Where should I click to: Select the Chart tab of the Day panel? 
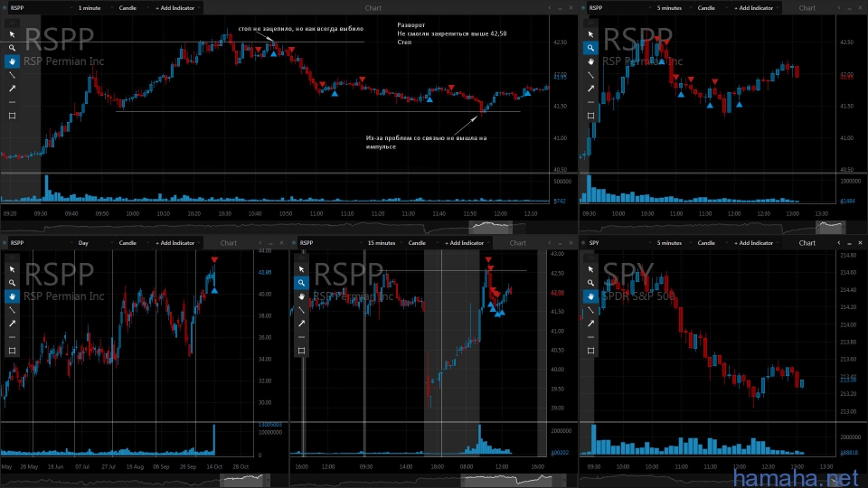(229, 243)
